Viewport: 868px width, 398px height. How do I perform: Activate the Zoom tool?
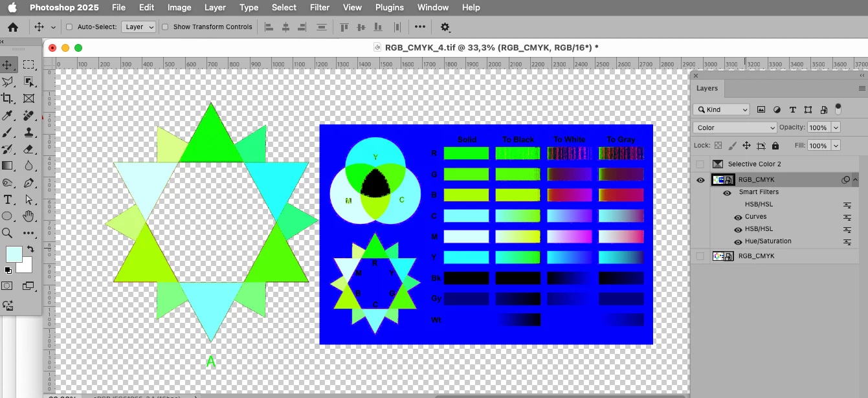click(x=8, y=233)
